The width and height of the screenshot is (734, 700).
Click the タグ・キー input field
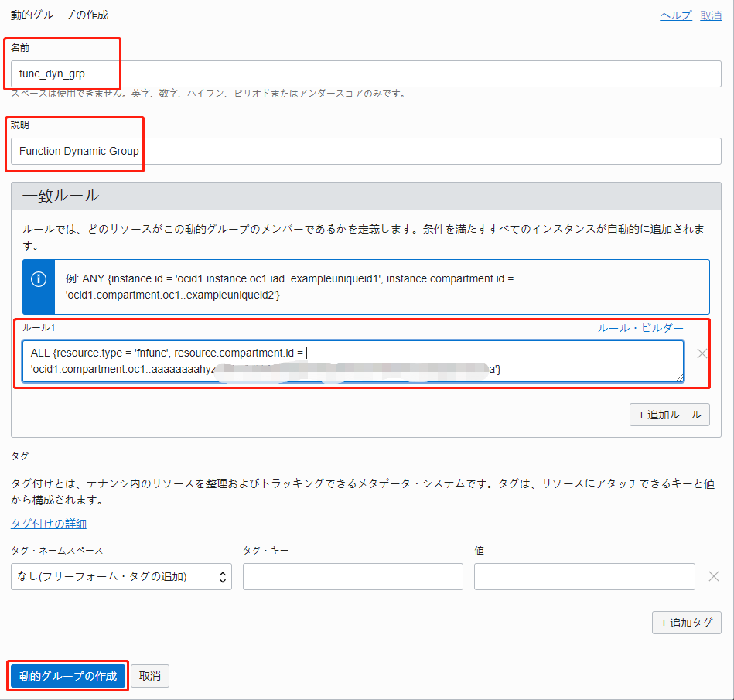(353, 576)
